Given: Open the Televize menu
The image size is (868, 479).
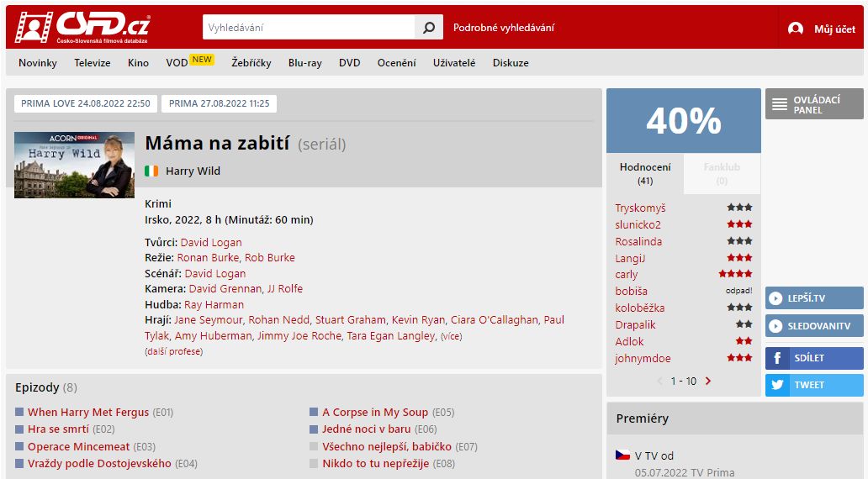Looking at the screenshot, I should tap(93, 63).
